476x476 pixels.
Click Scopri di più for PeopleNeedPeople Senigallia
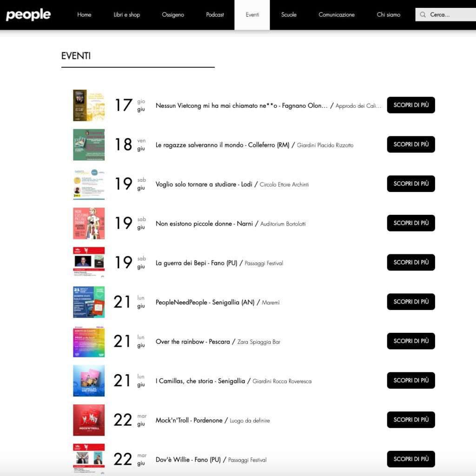[x=411, y=302]
